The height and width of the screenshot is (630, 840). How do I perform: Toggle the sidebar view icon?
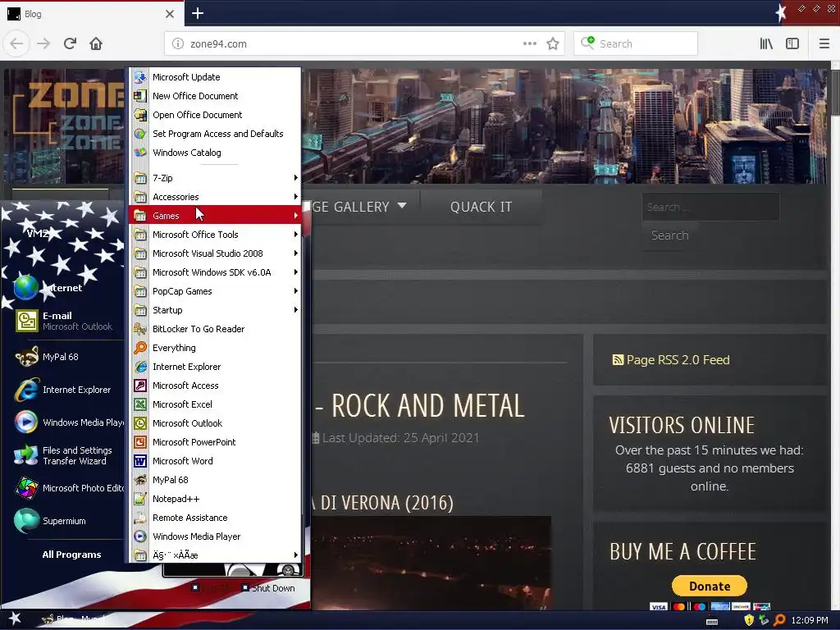[x=792, y=44]
